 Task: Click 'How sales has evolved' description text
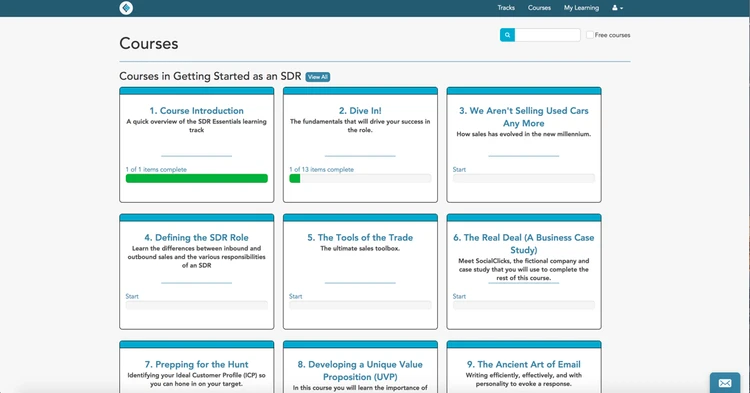524,134
